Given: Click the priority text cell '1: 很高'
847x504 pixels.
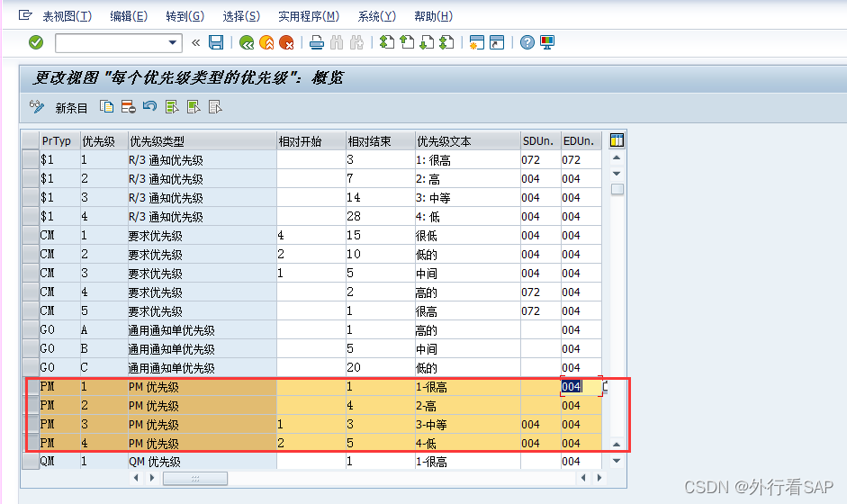Looking at the screenshot, I should point(467,159).
